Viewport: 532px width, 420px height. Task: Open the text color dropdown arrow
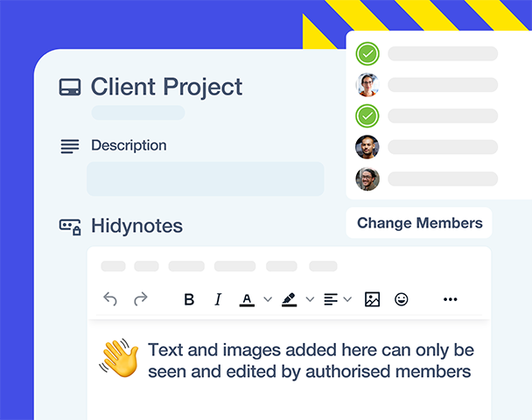[x=268, y=299]
